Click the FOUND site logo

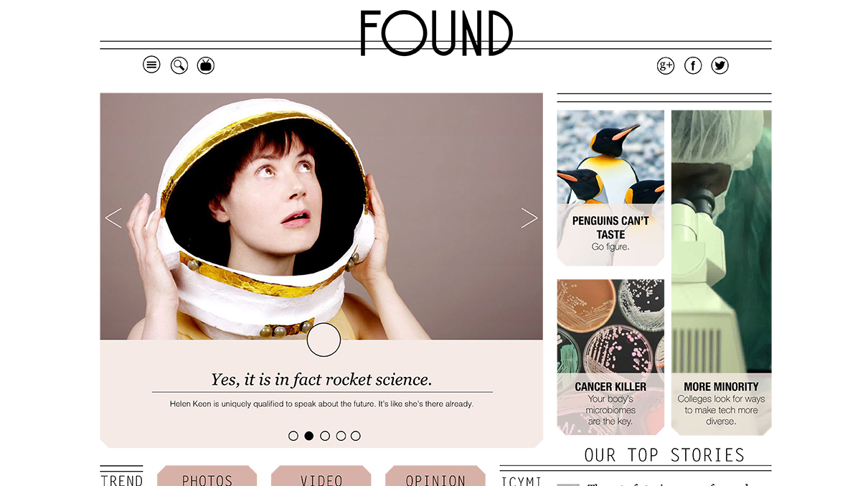[436, 33]
